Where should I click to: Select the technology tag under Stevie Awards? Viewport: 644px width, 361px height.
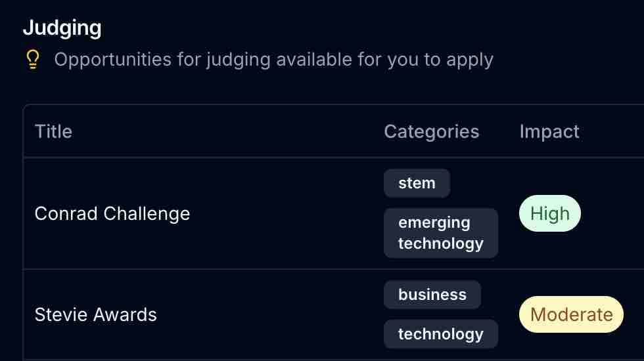click(x=441, y=334)
